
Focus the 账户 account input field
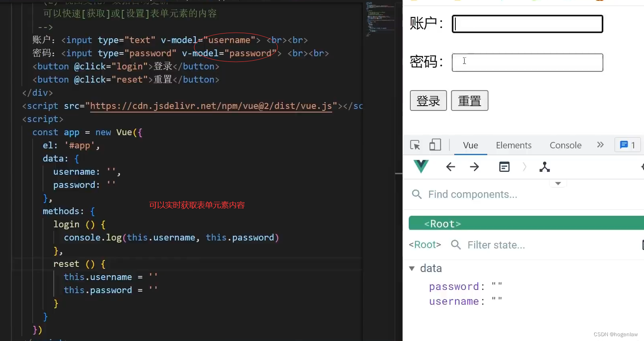click(527, 24)
